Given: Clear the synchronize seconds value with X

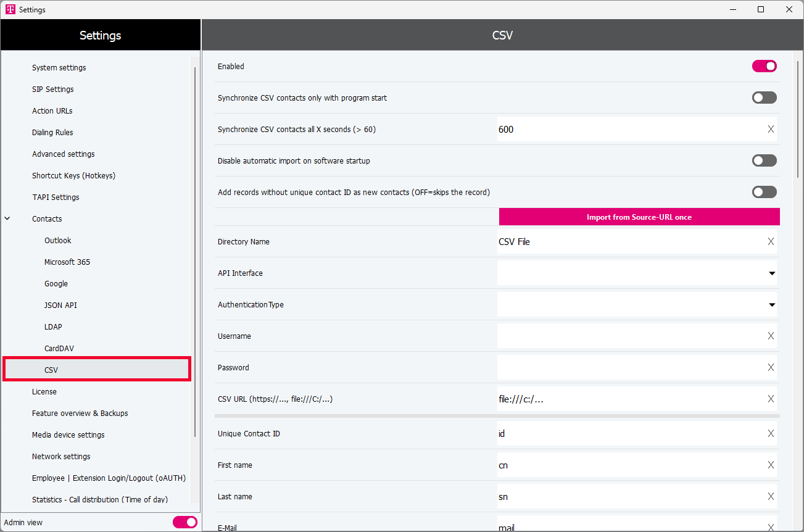Looking at the screenshot, I should click(x=770, y=130).
